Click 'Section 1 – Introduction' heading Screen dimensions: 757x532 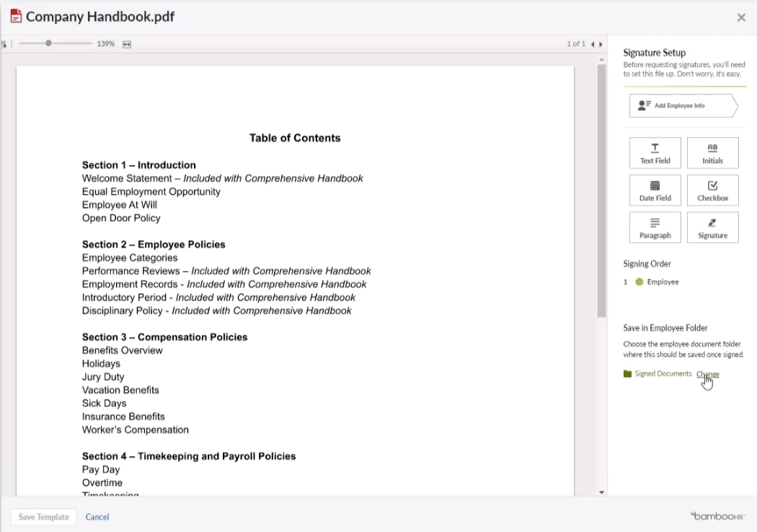point(138,165)
